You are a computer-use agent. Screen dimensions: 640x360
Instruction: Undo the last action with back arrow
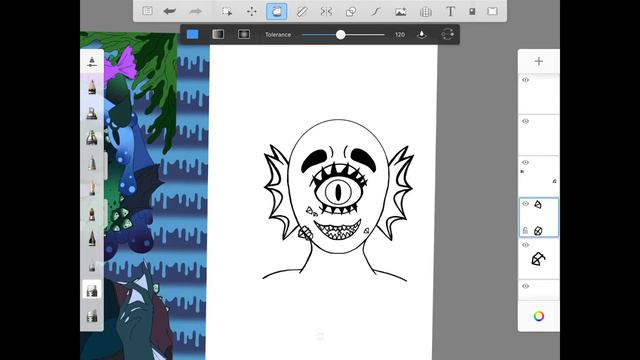170,11
